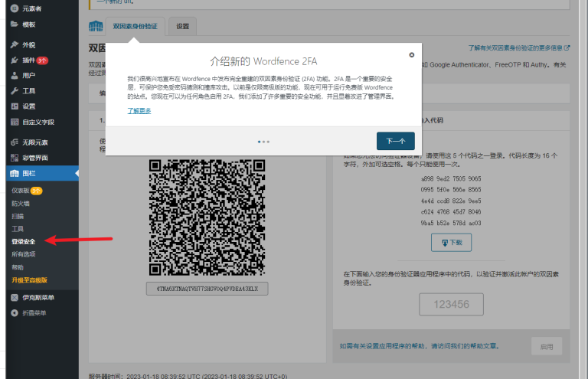Viewport: 588px width, 379px height.
Task: Click the external link icon after 了解有关双因素身份验证
Action: [567, 47]
